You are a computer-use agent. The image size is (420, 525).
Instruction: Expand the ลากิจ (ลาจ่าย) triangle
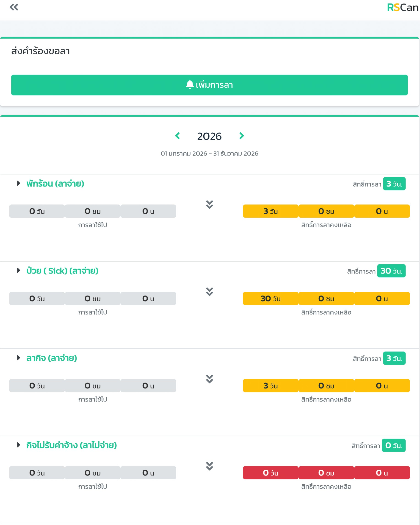(19, 358)
